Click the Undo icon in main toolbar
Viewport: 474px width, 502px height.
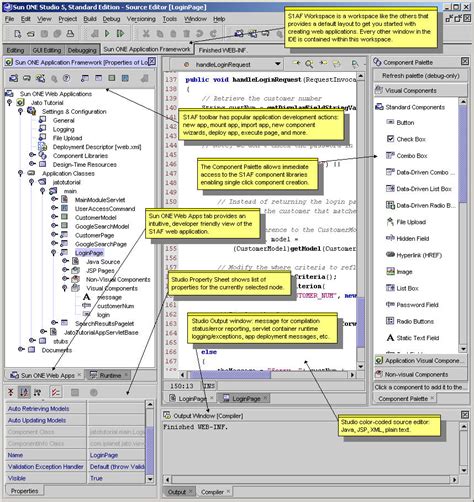tap(200, 33)
